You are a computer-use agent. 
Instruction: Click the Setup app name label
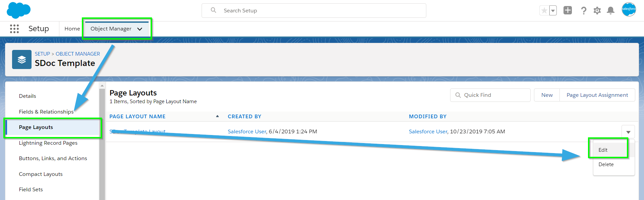[39, 29]
